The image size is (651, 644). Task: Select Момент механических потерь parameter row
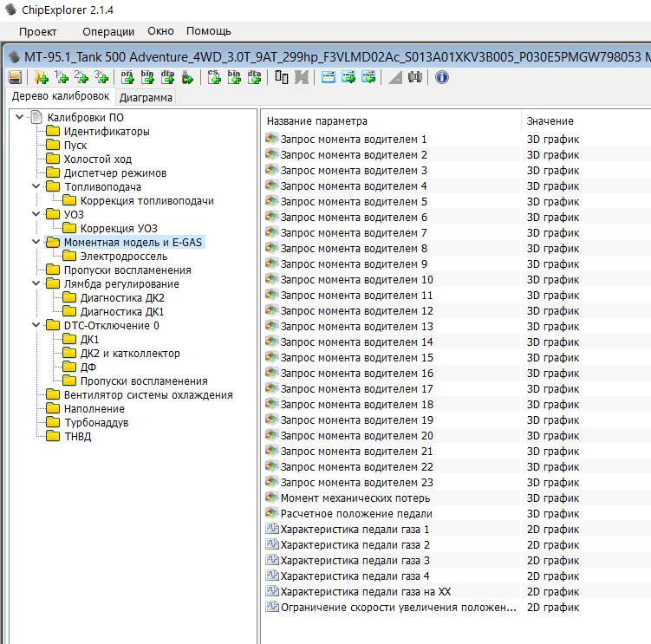point(355,498)
